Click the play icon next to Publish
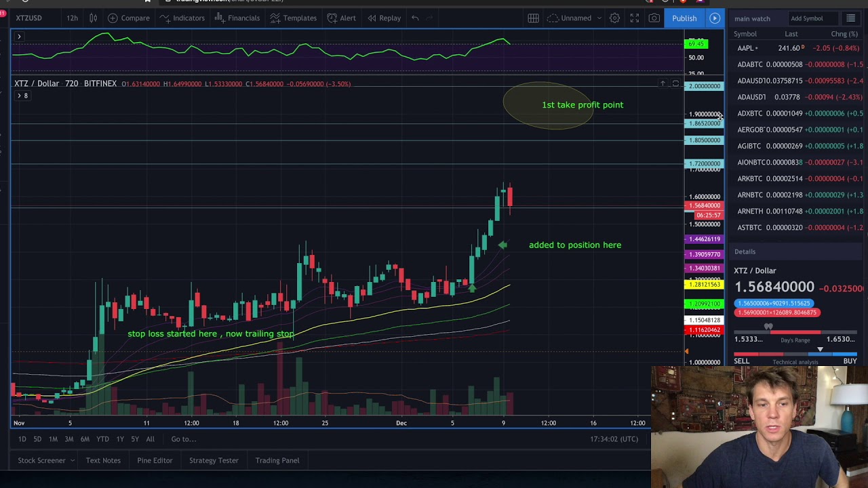This screenshot has width=868, height=488. pyautogui.click(x=715, y=18)
